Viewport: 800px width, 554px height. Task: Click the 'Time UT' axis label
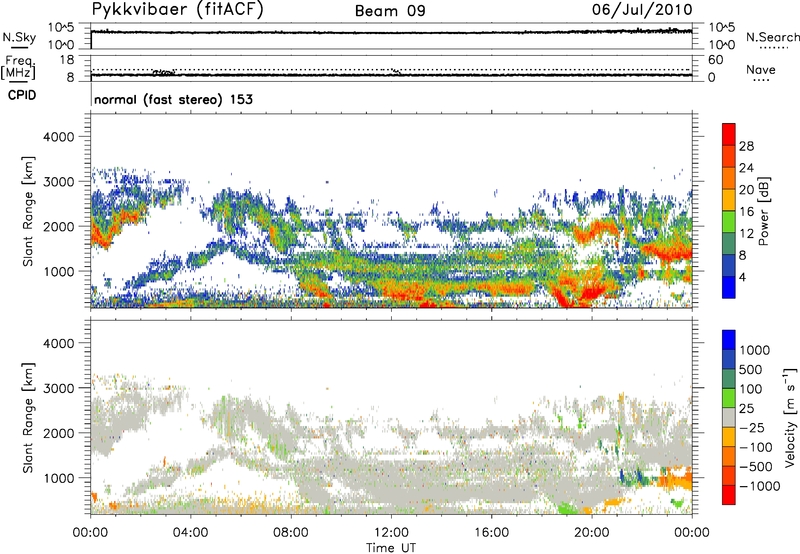click(x=391, y=548)
